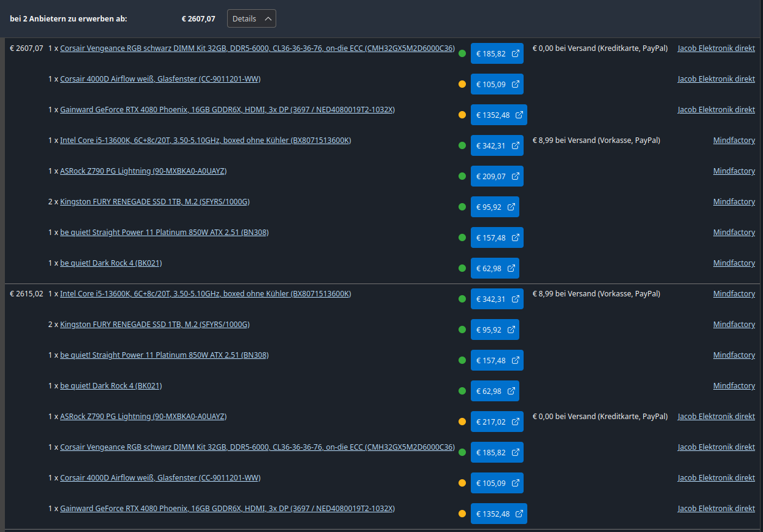The height and width of the screenshot is (532, 763).
Task: Open € 1352,48 RTX 4080 offer in € 2615,02 group
Action: click(499, 514)
